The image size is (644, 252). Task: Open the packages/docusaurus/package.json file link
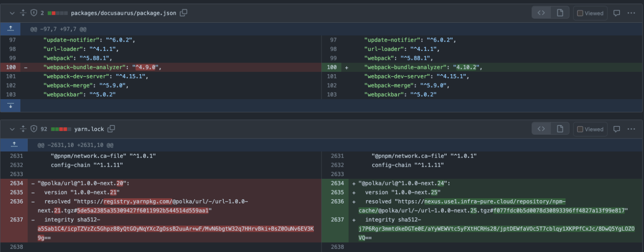coord(123,13)
